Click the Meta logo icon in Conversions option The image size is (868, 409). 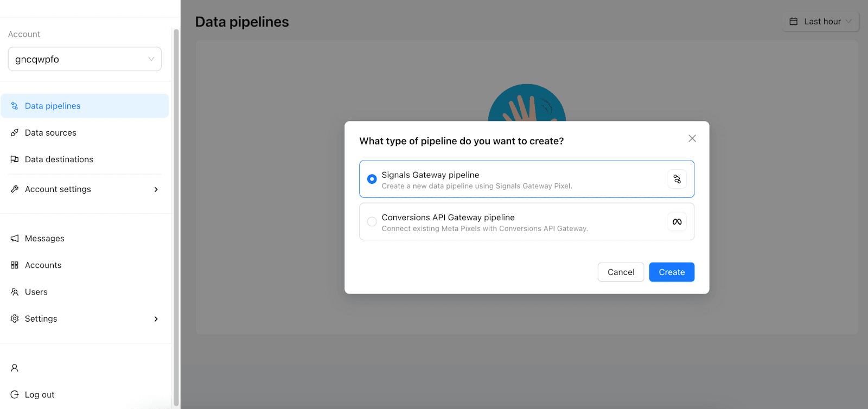[x=677, y=222]
